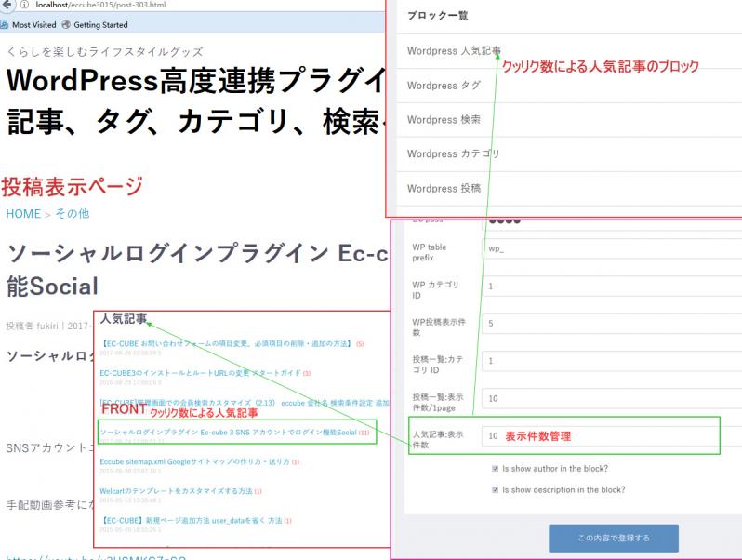Click the その他 breadcrumb link

[72, 214]
